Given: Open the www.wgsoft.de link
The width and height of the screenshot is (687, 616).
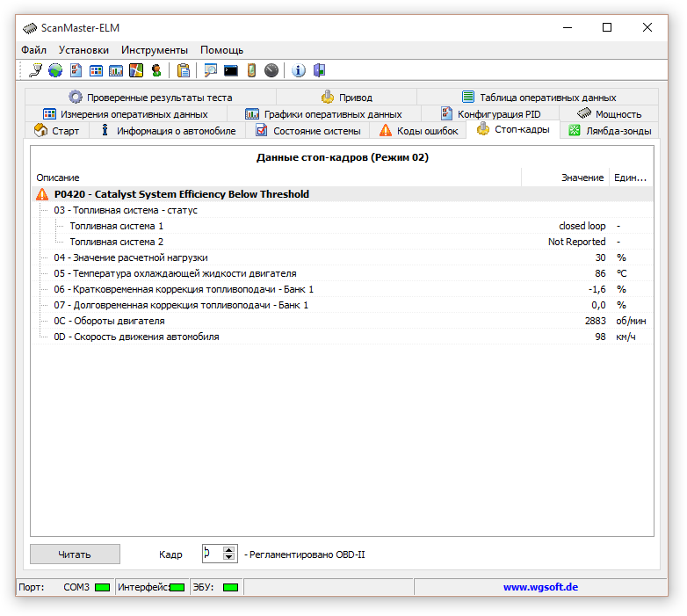Looking at the screenshot, I should pyautogui.click(x=540, y=587).
